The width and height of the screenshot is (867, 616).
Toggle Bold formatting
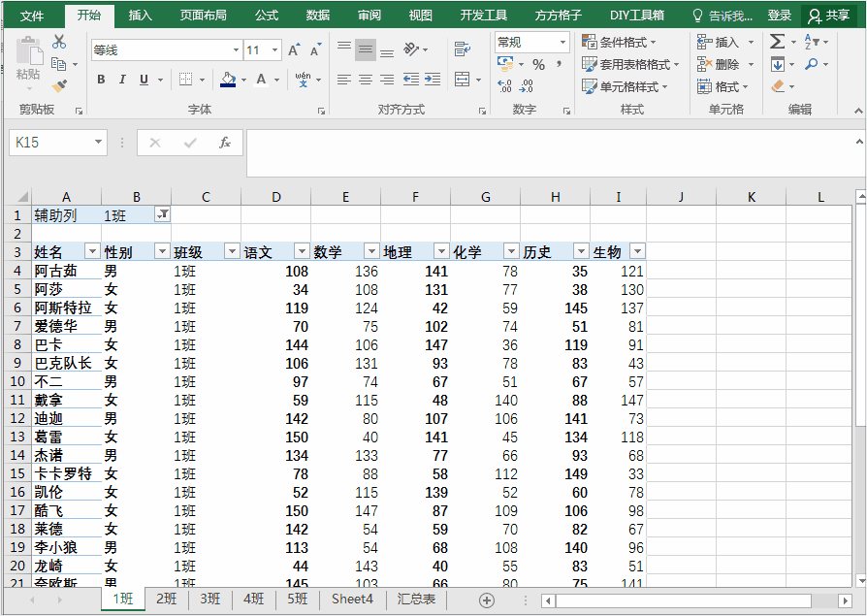(101, 80)
